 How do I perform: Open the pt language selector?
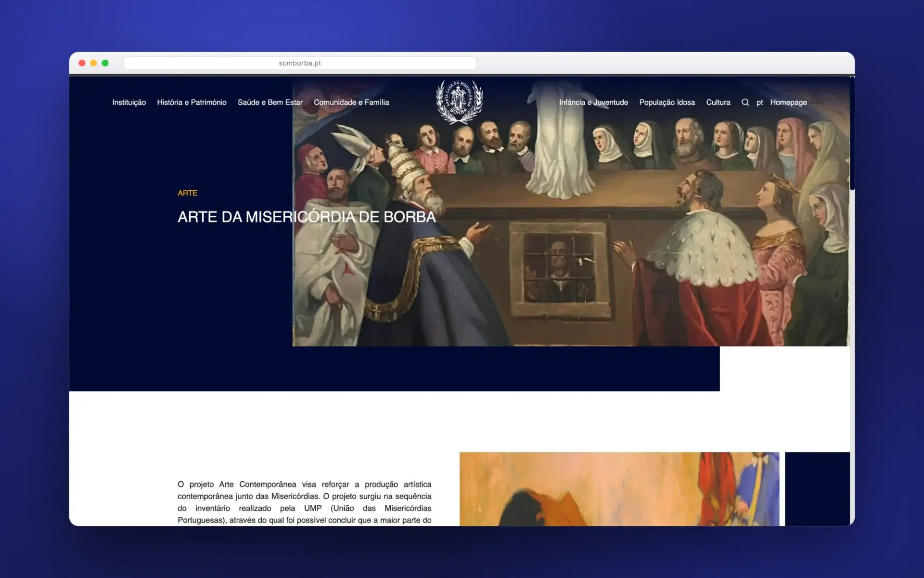[759, 103]
